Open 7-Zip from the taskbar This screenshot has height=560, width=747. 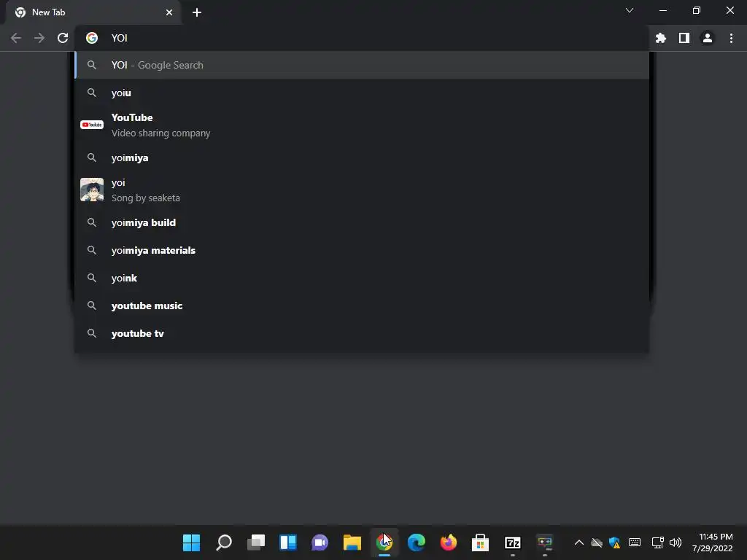point(513,542)
